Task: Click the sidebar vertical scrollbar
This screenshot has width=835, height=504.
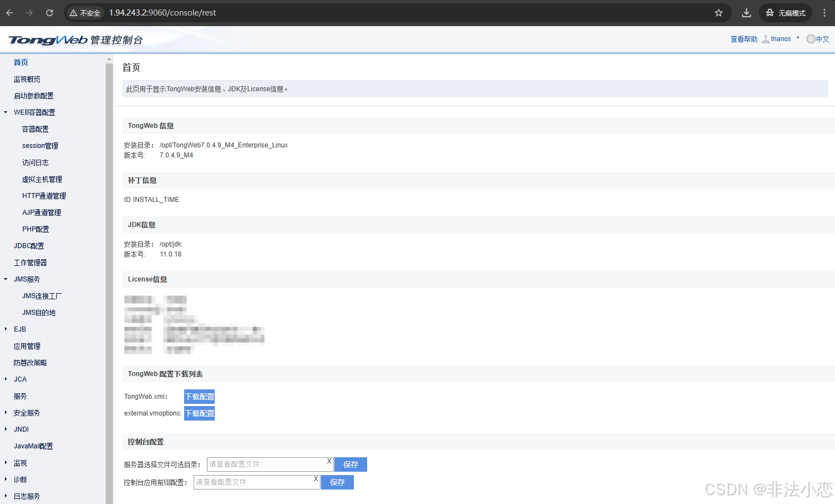Action: click(x=109, y=284)
